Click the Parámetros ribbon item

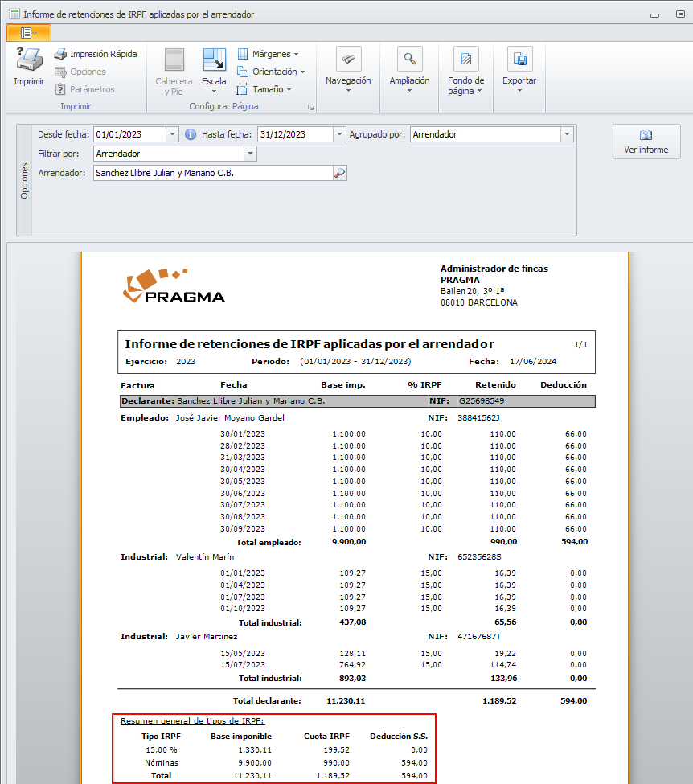pyautogui.click(x=84, y=89)
